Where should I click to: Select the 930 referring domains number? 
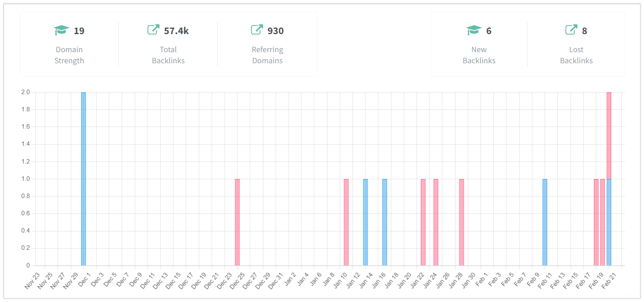[275, 31]
